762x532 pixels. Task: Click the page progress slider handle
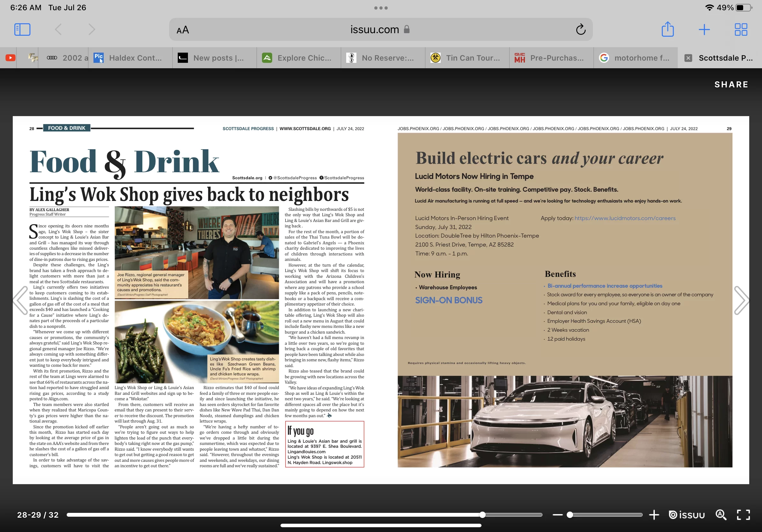pos(482,515)
